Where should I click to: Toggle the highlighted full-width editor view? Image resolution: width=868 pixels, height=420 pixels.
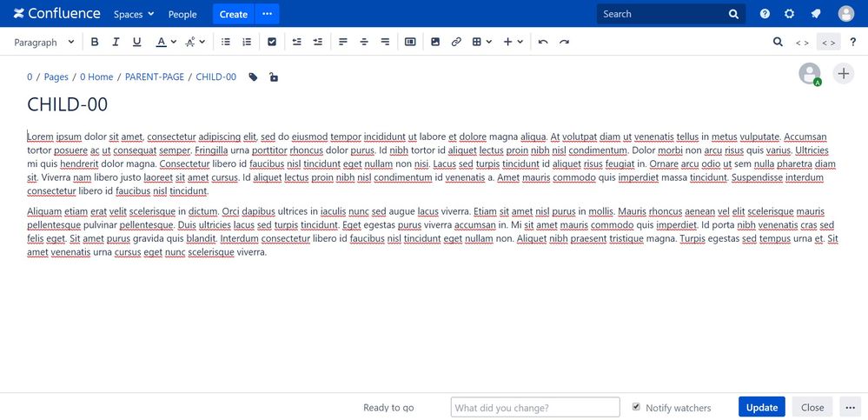tap(829, 43)
